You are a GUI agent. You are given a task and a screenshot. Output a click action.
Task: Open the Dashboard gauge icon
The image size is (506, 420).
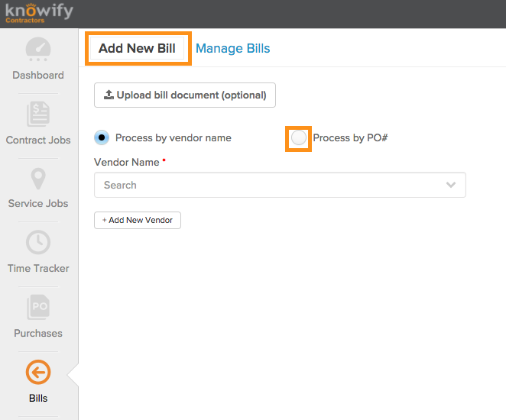(38, 50)
